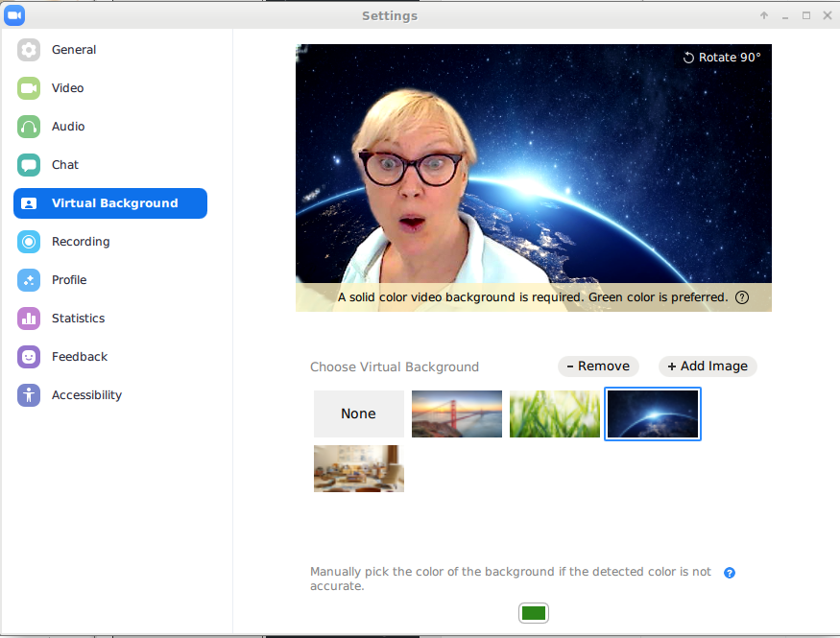The width and height of the screenshot is (840, 638).
Task: Choose None as virtual background
Action: [x=358, y=414]
